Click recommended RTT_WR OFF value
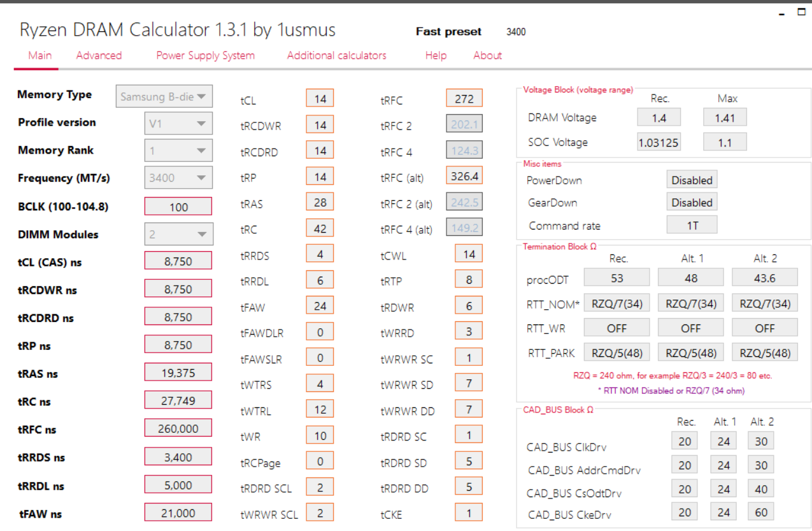Viewport: 812px width, 531px height. pyautogui.click(x=617, y=328)
